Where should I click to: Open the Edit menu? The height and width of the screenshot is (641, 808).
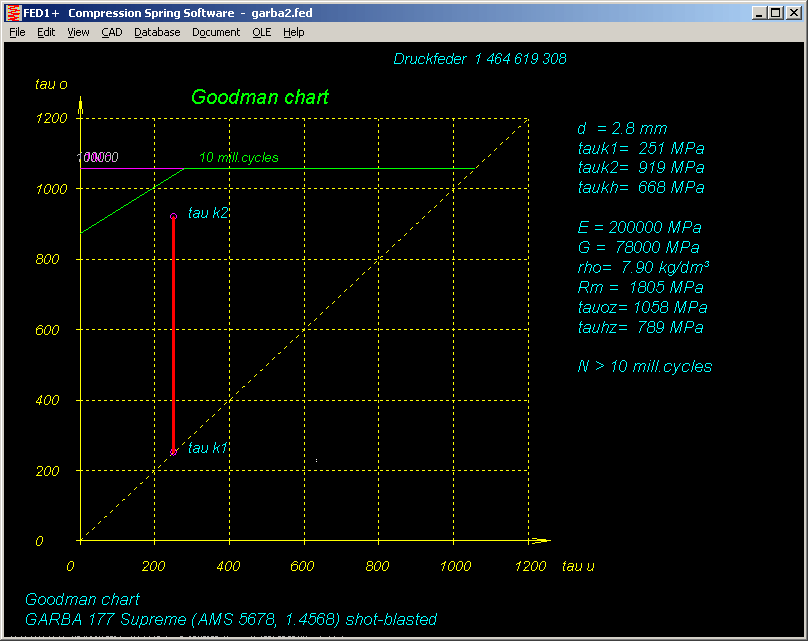pos(46,32)
